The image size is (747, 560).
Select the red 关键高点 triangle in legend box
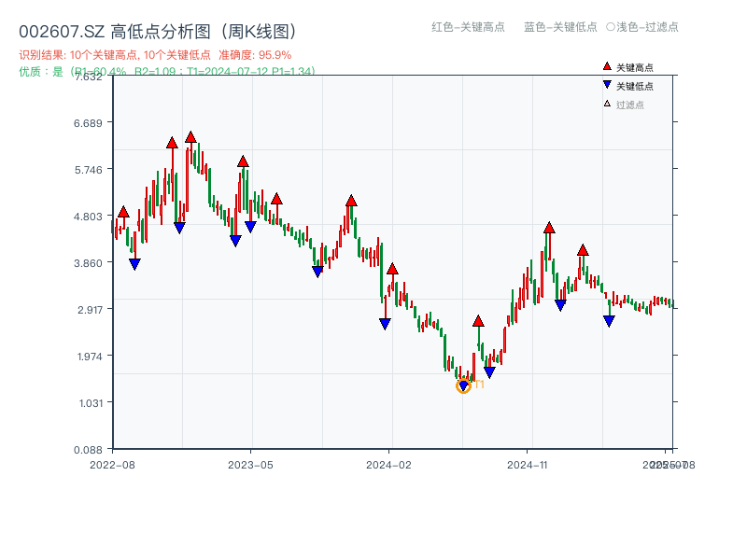click(x=605, y=65)
